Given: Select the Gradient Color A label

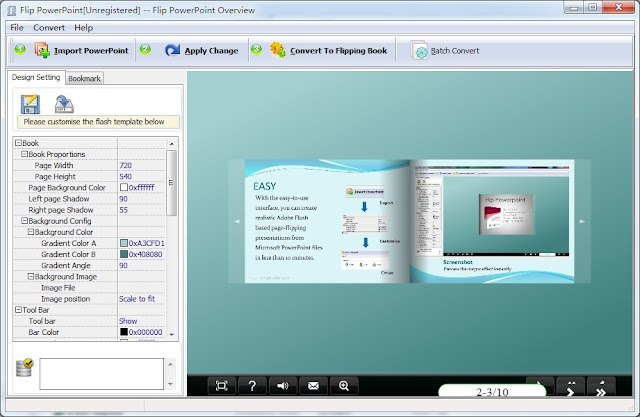Looking at the screenshot, I should (x=69, y=243).
